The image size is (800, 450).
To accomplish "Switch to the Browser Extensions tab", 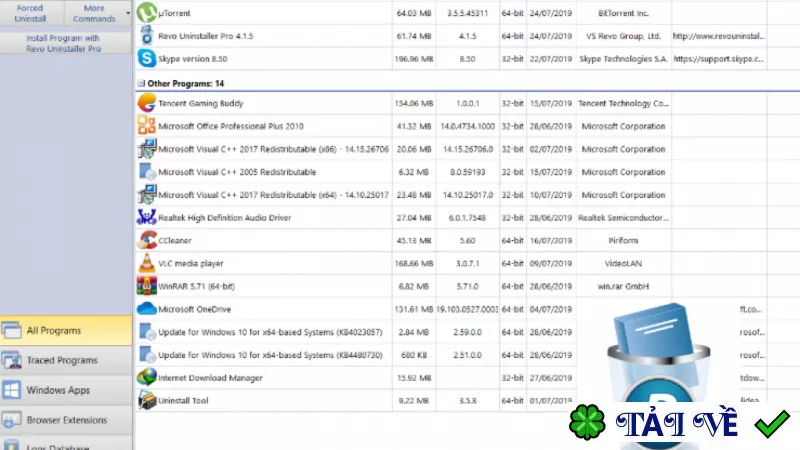I will (x=66, y=420).
